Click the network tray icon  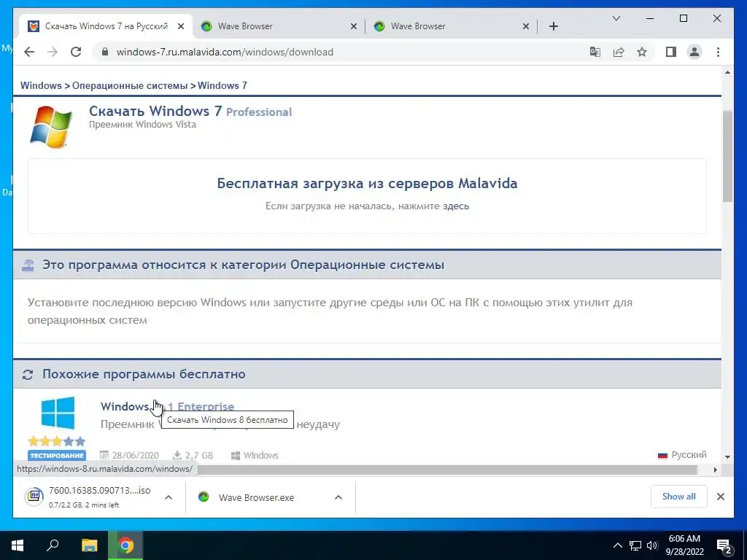tap(635, 545)
